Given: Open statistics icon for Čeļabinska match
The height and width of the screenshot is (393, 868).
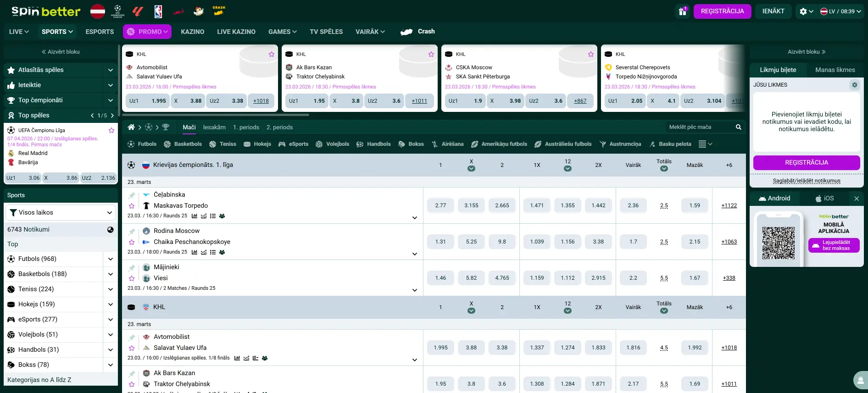Looking at the screenshot, I should pyautogui.click(x=195, y=216).
